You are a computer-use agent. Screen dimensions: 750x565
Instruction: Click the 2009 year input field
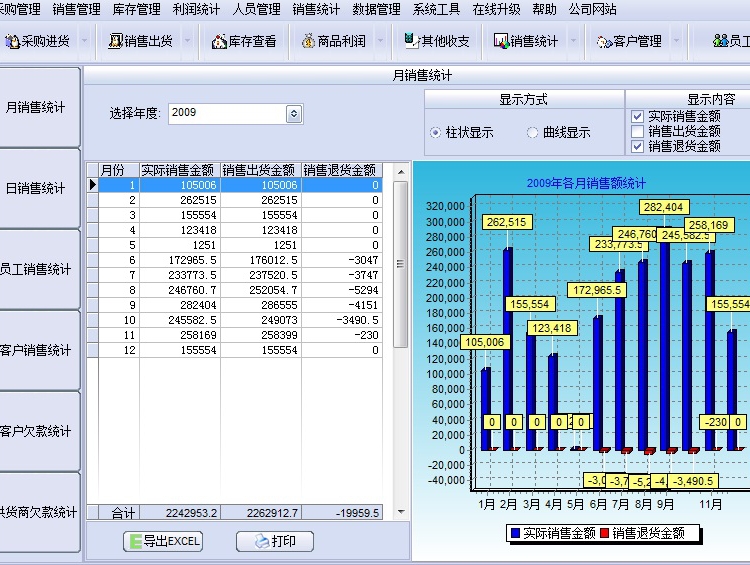click(228, 114)
